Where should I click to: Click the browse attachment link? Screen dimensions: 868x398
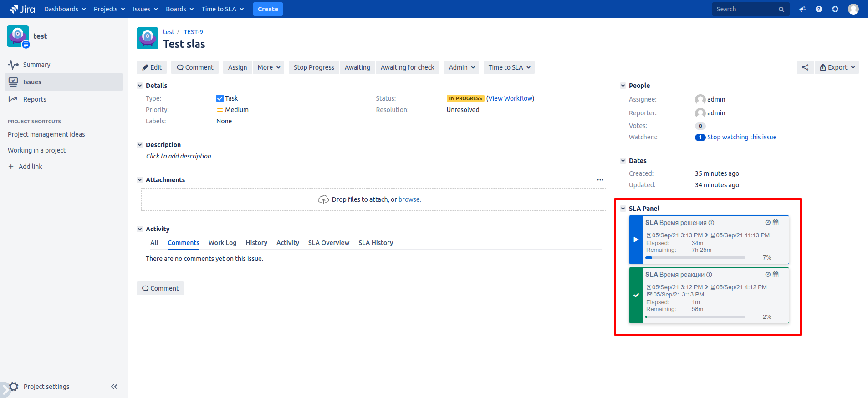pyautogui.click(x=409, y=199)
